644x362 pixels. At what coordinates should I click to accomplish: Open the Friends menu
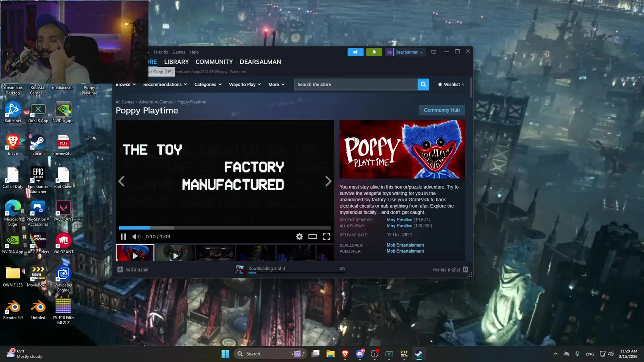[161, 52]
